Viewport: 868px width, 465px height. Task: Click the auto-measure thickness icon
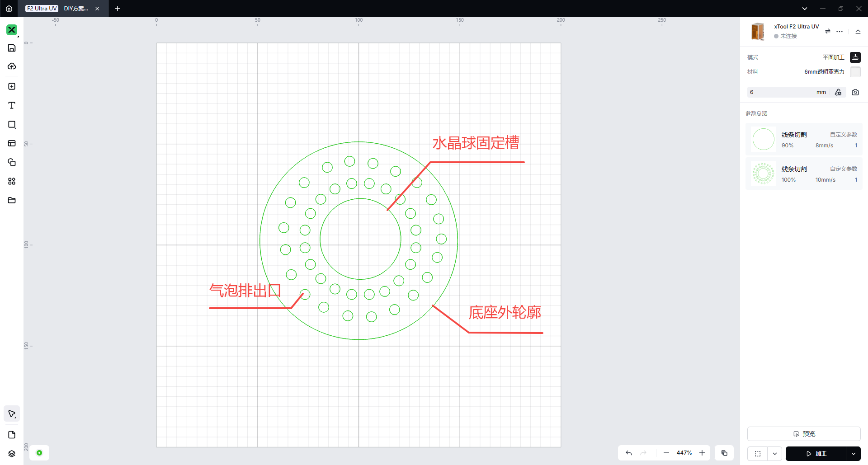[838, 92]
